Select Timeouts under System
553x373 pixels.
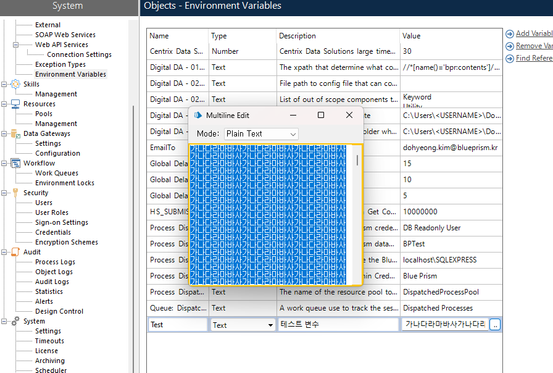pyautogui.click(x=49, y=341)
